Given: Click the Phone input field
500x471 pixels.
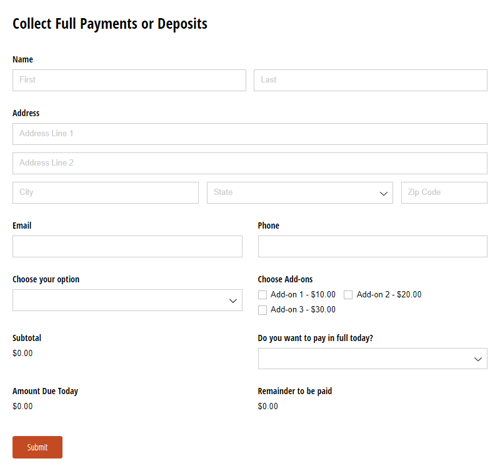Looking at the screenshot, I should 372,246.
